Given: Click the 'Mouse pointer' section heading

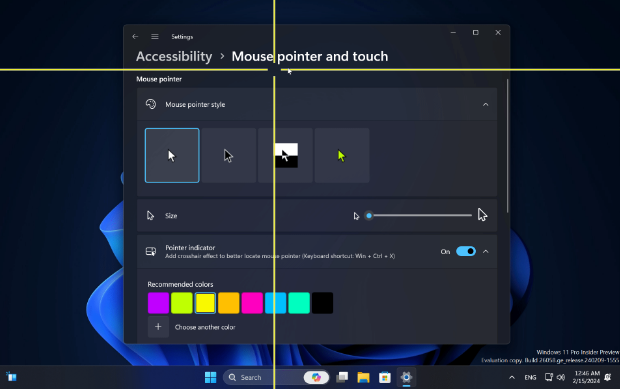Looking at the screenshot, I should click(159, 79).
